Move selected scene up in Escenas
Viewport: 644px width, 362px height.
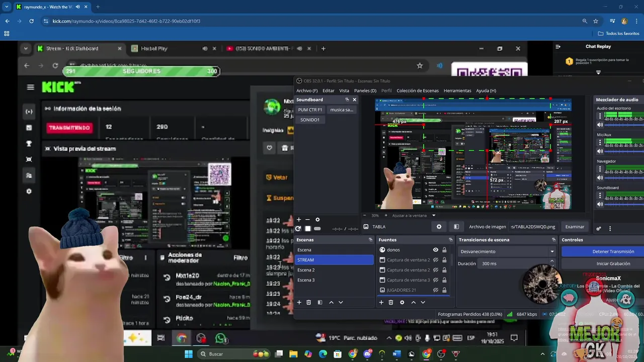331,303
